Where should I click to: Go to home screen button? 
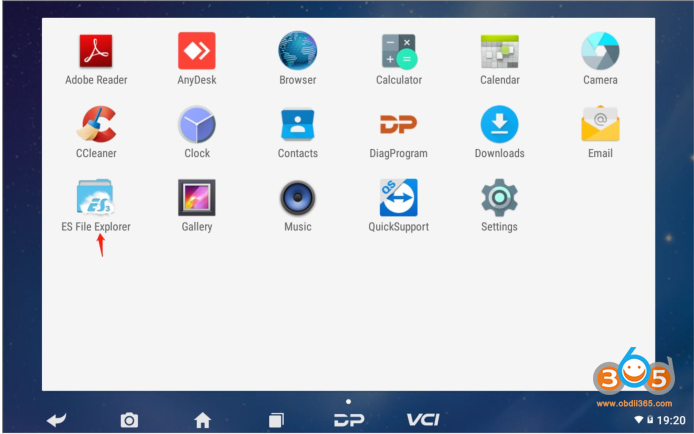(203, 420)
